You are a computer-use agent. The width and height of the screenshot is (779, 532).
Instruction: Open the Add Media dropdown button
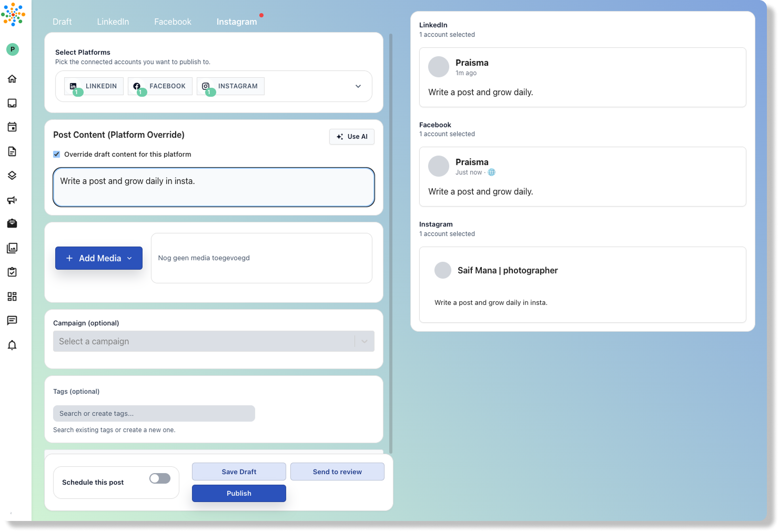click(99, 258)
